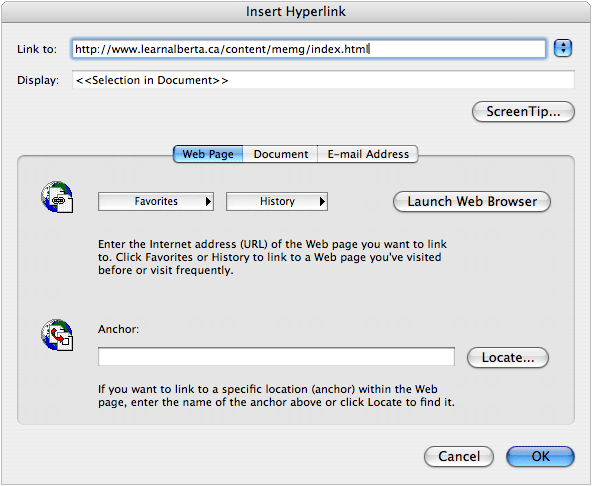Switch to the E-mail Address tab
Viewport: 592px width, 486px height.
point(368,154)
